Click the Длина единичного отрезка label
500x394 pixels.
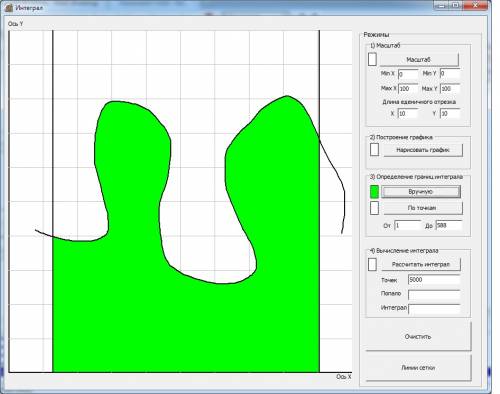pyautogui.click(x=419, y=102)
